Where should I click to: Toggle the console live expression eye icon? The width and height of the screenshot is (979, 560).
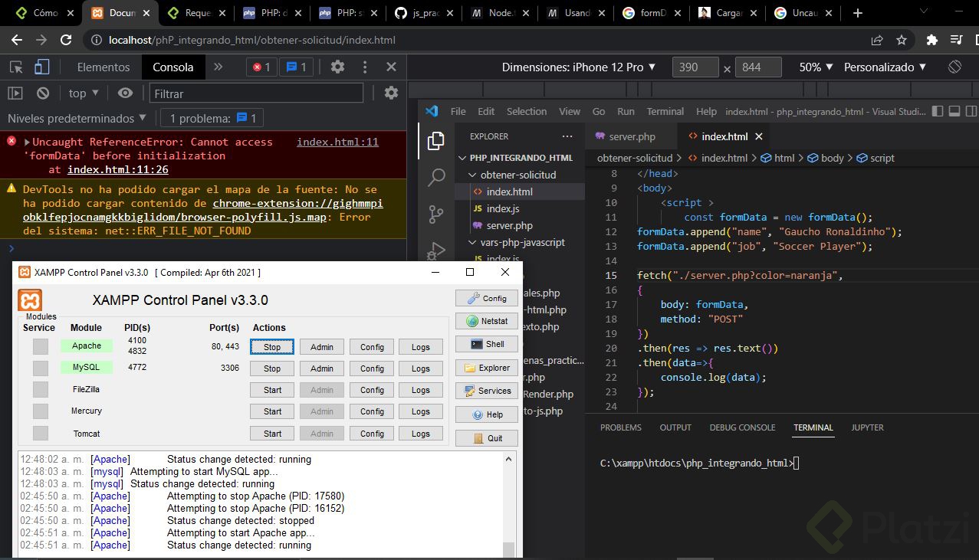125,93
